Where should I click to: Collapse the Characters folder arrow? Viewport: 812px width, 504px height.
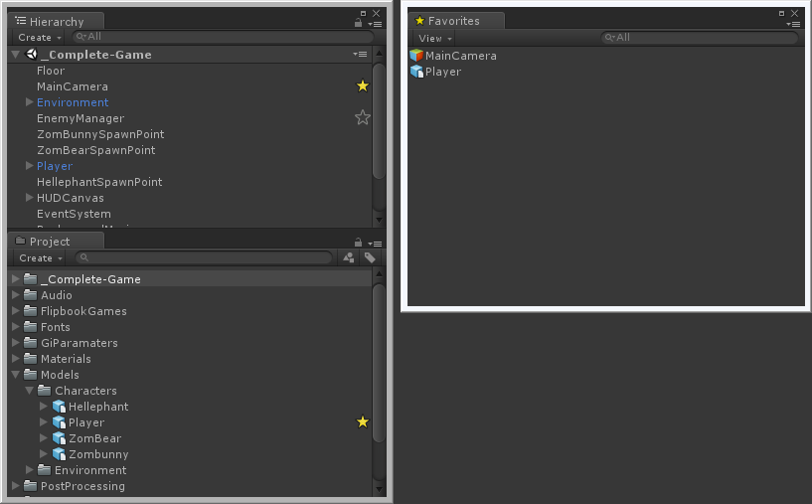30,390
